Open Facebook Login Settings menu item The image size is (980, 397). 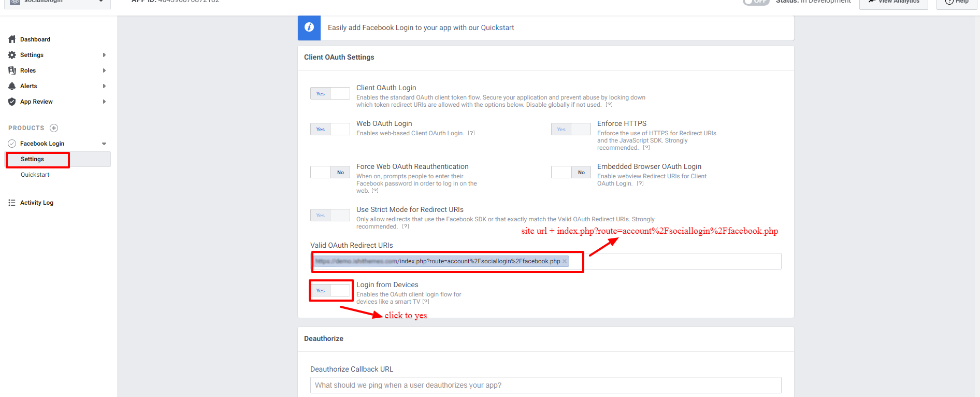pos(33,159)
